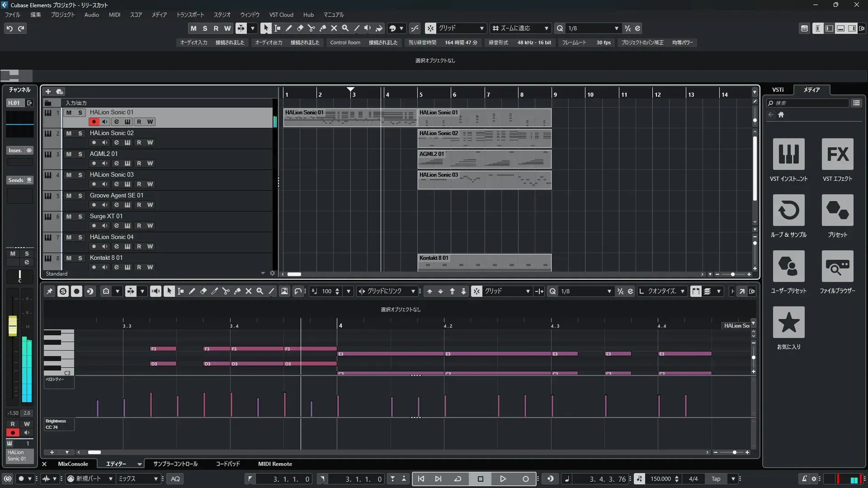The image size is (868, 488).
Task: Click the Favorites star tile
Action: click(788, 322)
